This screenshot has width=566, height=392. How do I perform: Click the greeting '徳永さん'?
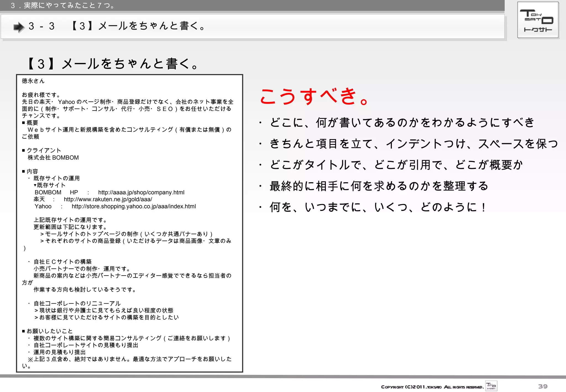[33, 81]
